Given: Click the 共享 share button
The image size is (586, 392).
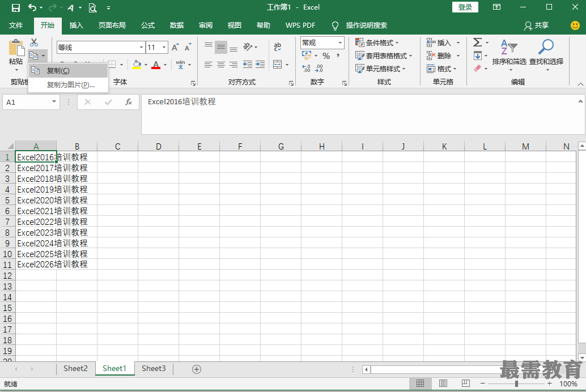Looking at the screenshot, I should click(x=536, y=25).
